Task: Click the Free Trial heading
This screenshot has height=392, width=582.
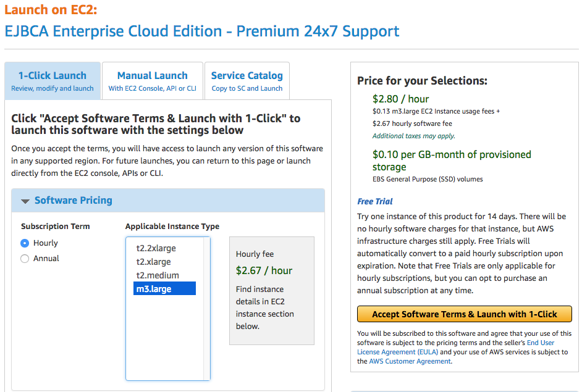Action: tap(375, 201)
